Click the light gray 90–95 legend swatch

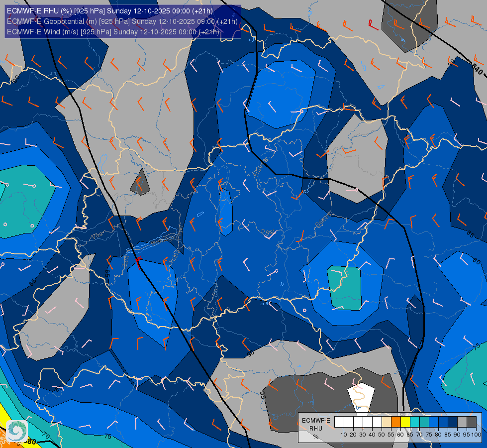pos(462,422)
